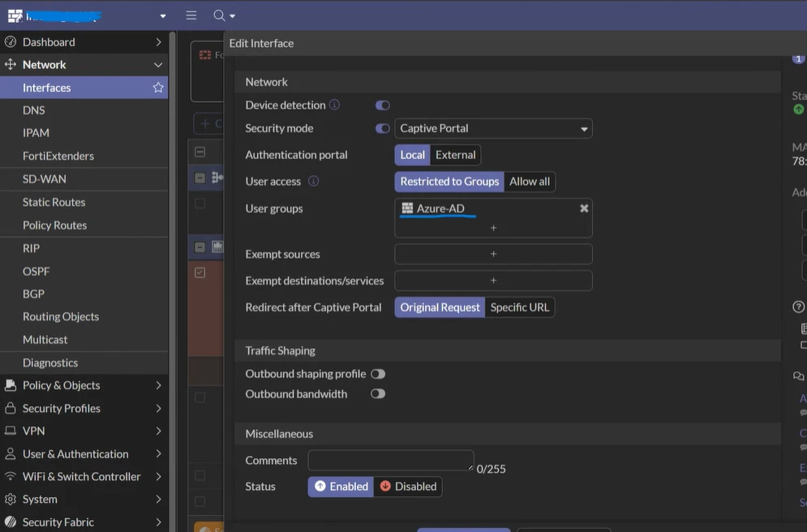
Task: Click the Security Fabric icon
Action: [11, 522]
